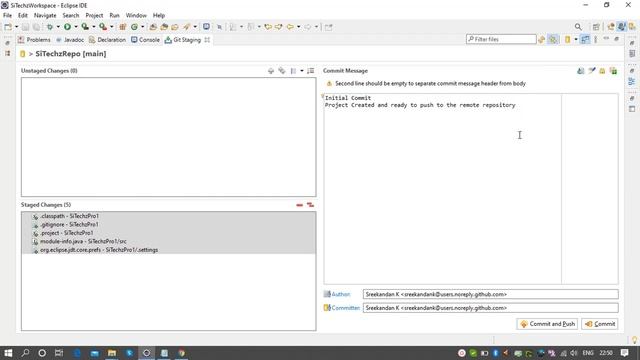Screen dimensions: 640x360
Task: Open the Git Staging view menu
Action: 596,40
